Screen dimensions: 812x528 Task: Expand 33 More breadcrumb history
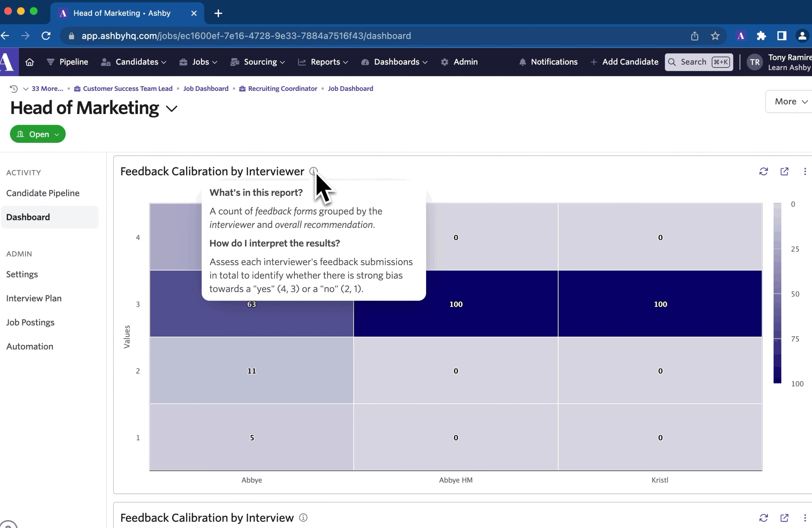(x=44, y=89)
